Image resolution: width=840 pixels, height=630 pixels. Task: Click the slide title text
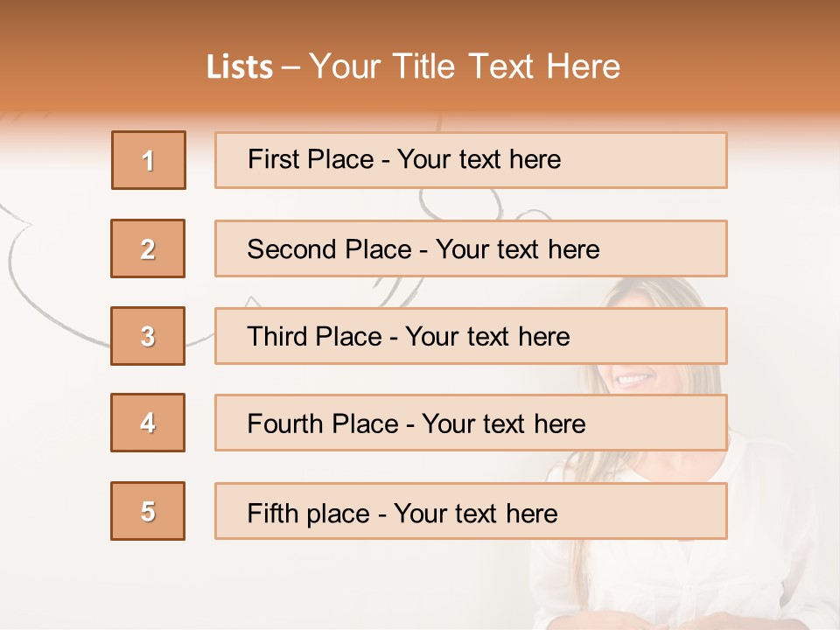tap(413, 66)
